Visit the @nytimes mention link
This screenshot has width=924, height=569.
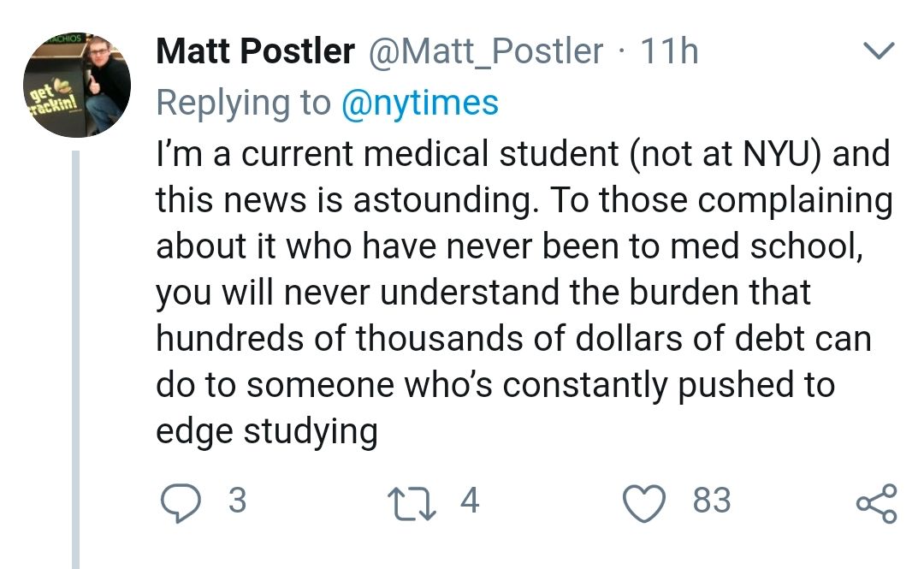(419, 104)
